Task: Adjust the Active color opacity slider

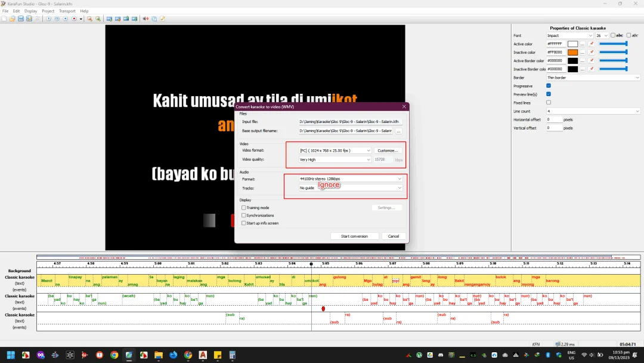Action: (x=613, y=44)
